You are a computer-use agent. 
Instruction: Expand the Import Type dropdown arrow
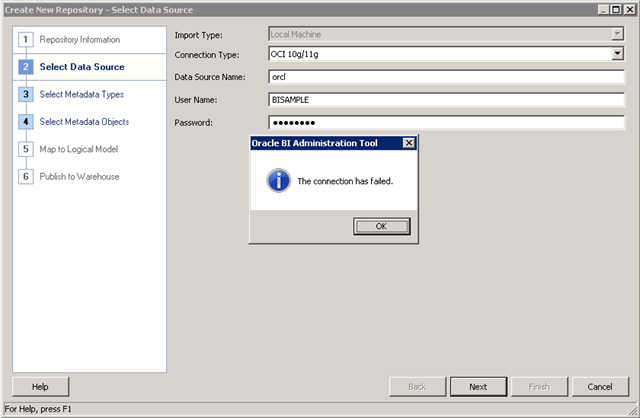coord(618,34)
